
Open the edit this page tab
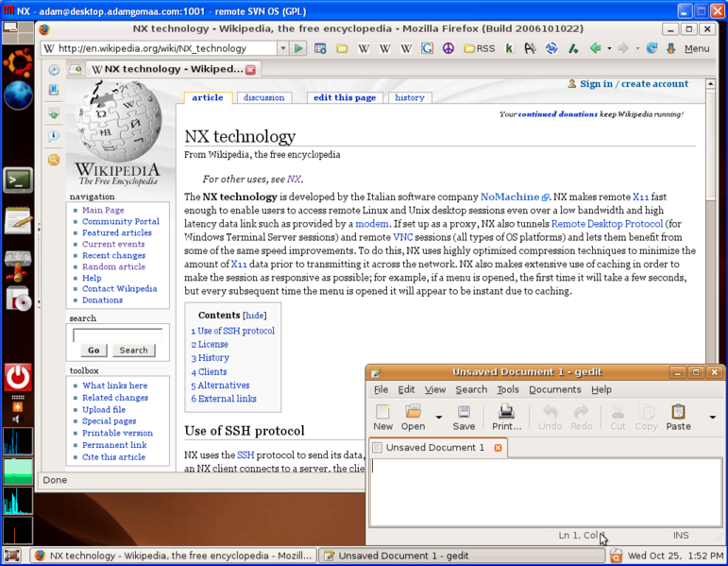(x=345, y=97)
